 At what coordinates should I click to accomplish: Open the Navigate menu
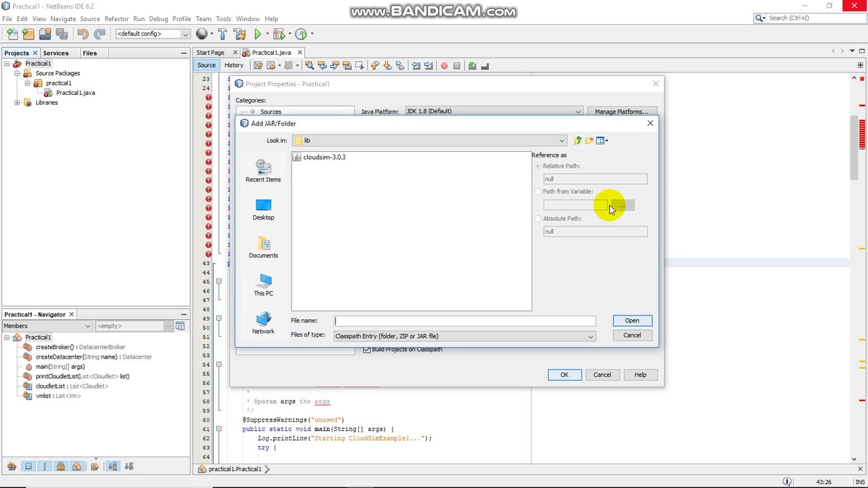(x=63, y=19)
